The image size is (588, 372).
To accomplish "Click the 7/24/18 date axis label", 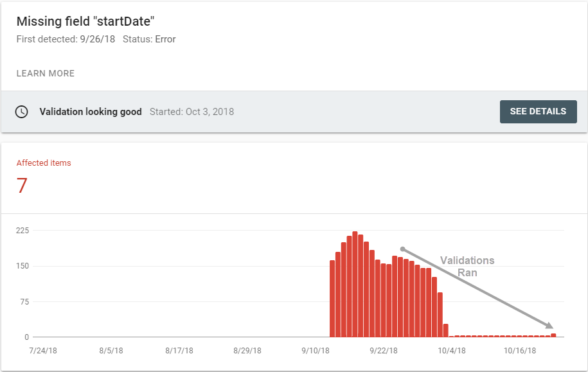I will pyautogui.click(x=43, y=351).
